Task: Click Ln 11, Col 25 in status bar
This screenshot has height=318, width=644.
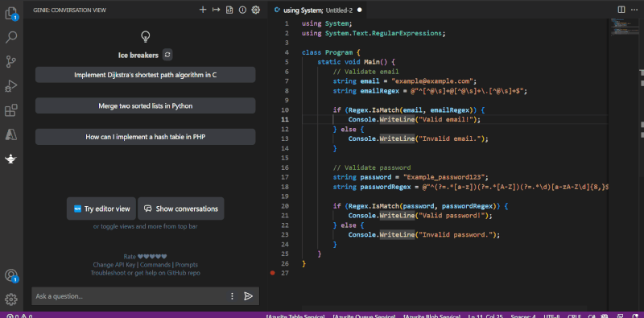Action: 486,316
